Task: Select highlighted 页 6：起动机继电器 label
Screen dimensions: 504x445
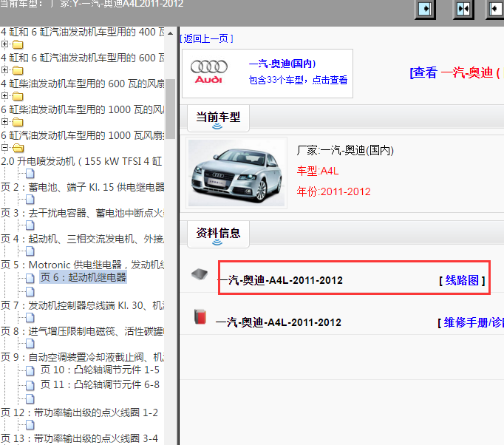Action: click(84, 277)
